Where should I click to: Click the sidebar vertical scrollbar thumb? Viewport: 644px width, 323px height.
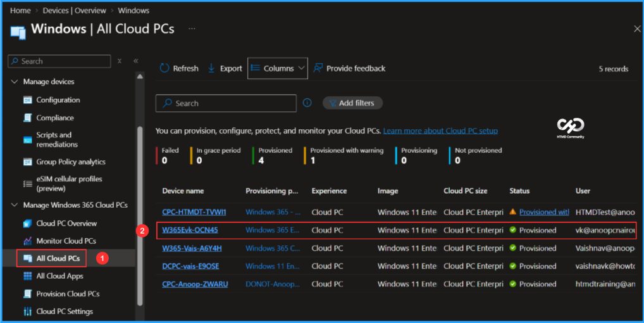(x=140, y=216)
